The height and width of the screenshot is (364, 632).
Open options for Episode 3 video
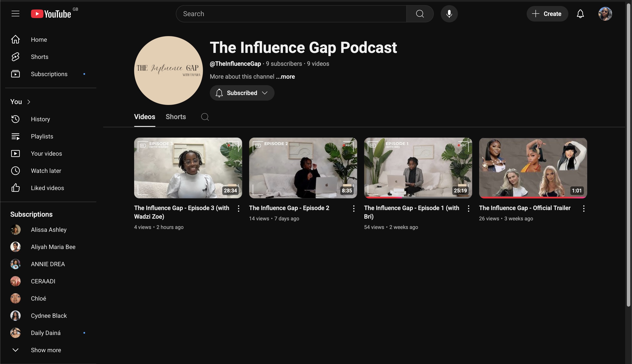pyautogui.click(x=238, y=209)
